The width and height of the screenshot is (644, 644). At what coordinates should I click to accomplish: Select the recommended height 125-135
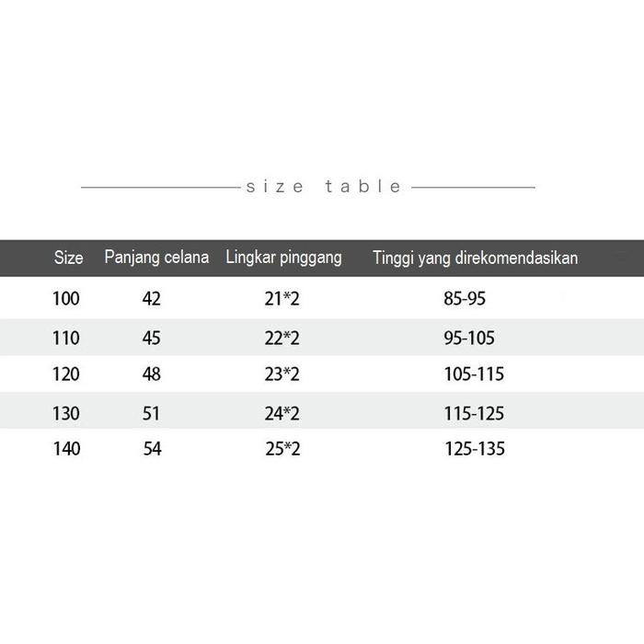point(474,449)
